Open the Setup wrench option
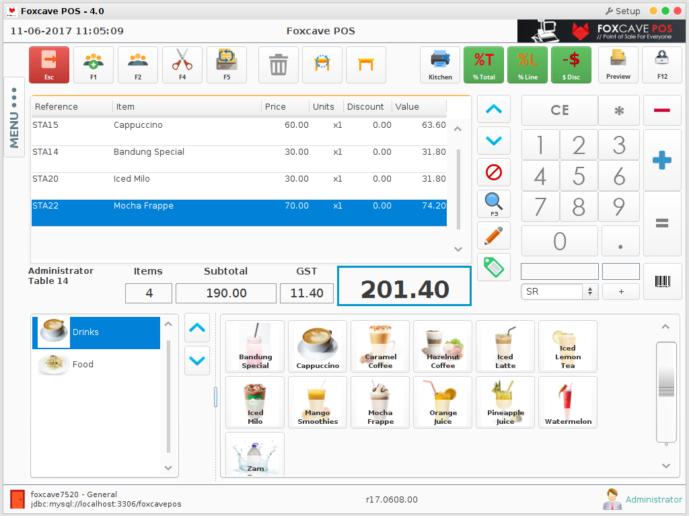Image resolution: width=689 pixels, height=516 pixels. pos(623,11)
